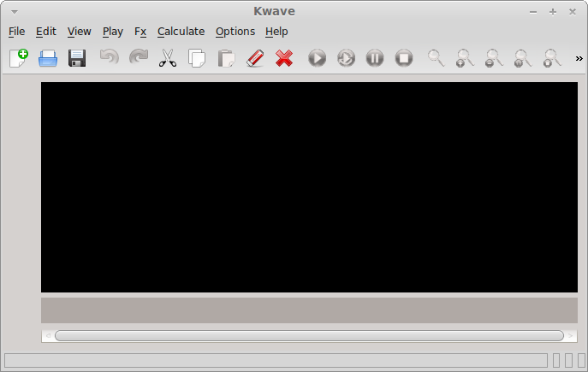Open a file using the blue folder icon
This screenshot has width=588, height=372.
coord(48,58)
